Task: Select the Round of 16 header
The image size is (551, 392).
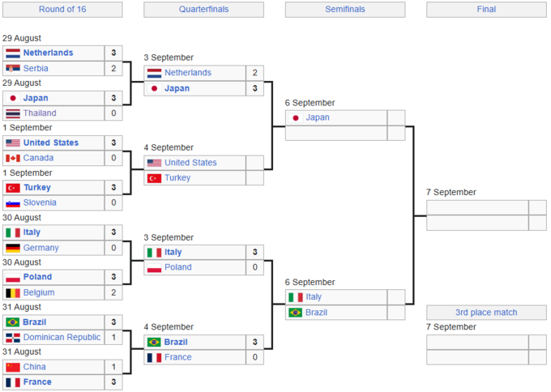Action: point(62,10)
